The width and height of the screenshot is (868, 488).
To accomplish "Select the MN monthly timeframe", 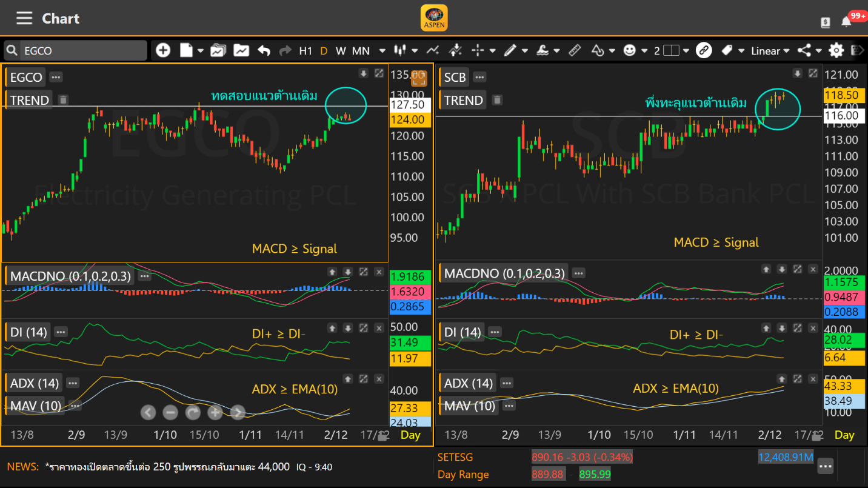I will (361, 51).
